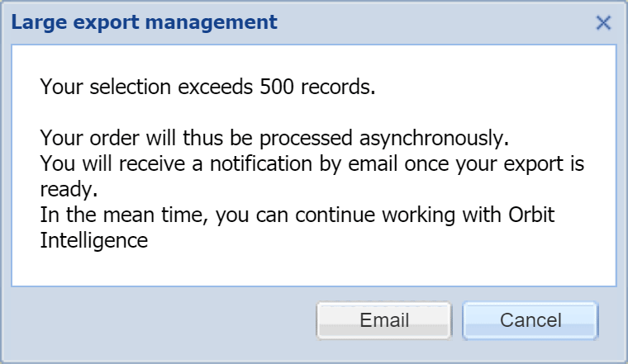This screenshot has height=364, width=628.
Task: Click the 'Large export management' title text
Action: point(144,22)
